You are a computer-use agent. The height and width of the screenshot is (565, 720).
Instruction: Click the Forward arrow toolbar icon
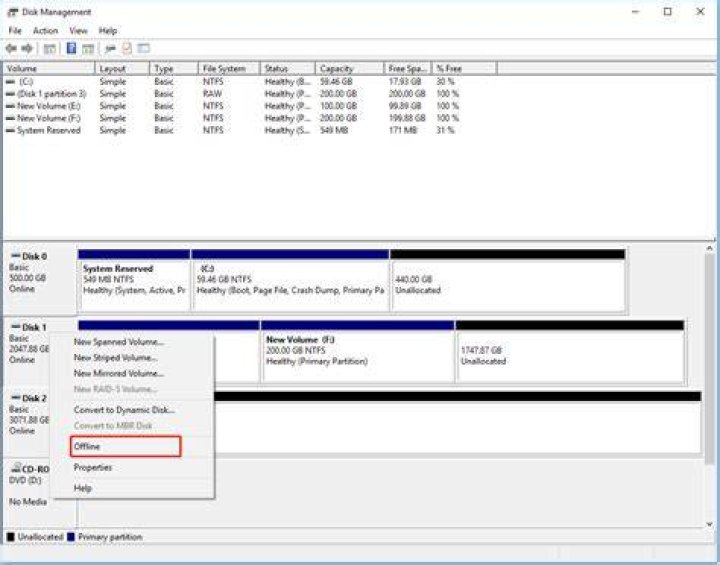pos(27,48)
